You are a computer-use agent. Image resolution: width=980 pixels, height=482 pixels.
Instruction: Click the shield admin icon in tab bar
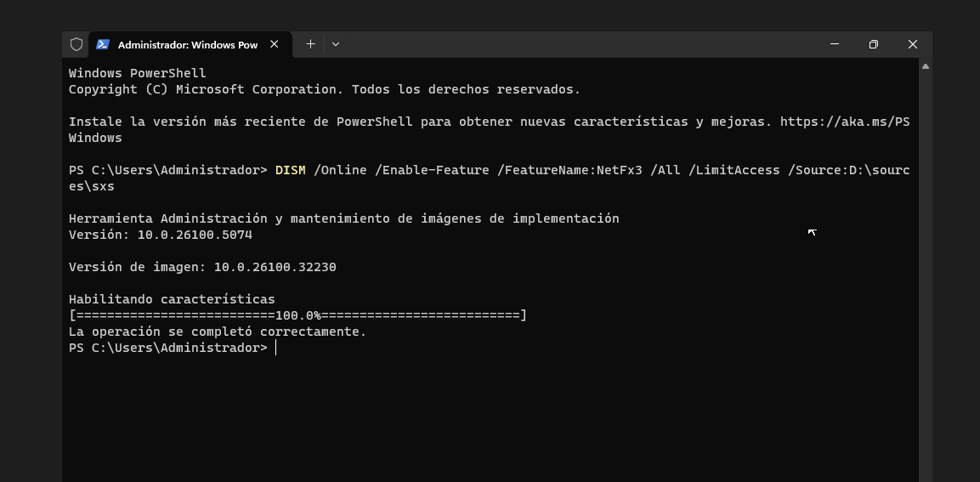pyautogui.click(x=76, y=44)
